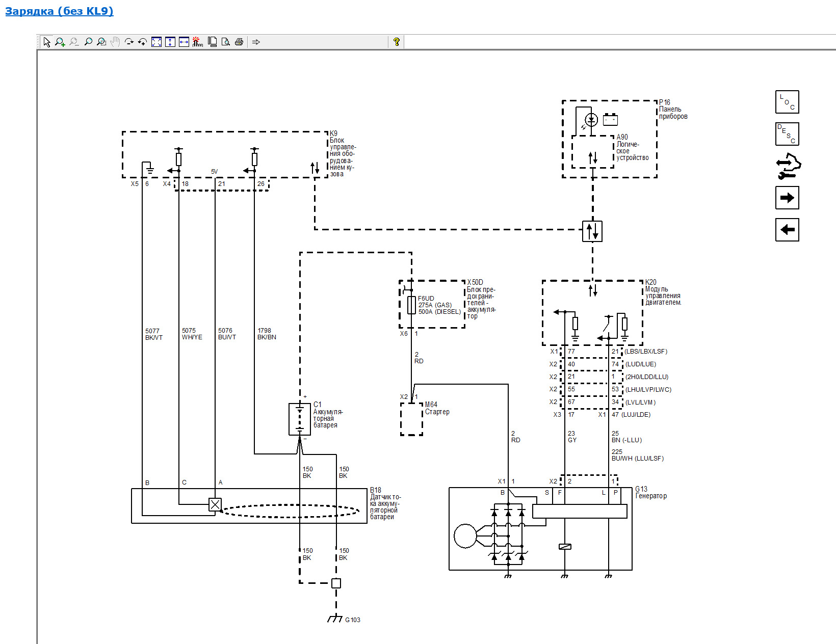This screenshot has width=836, height=644.
Task: Click K9 body control module label
Action: pyautogui.click(x=343, y=154)
